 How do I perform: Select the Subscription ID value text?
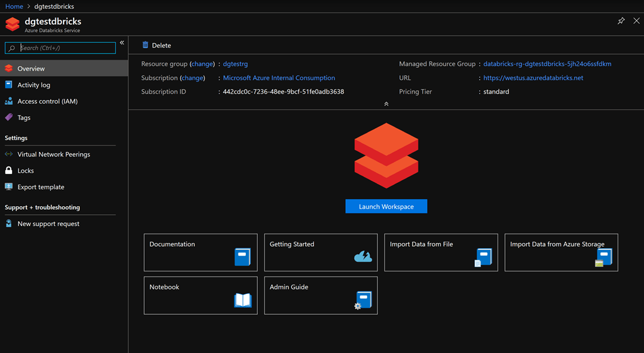[x=284, y=92]
